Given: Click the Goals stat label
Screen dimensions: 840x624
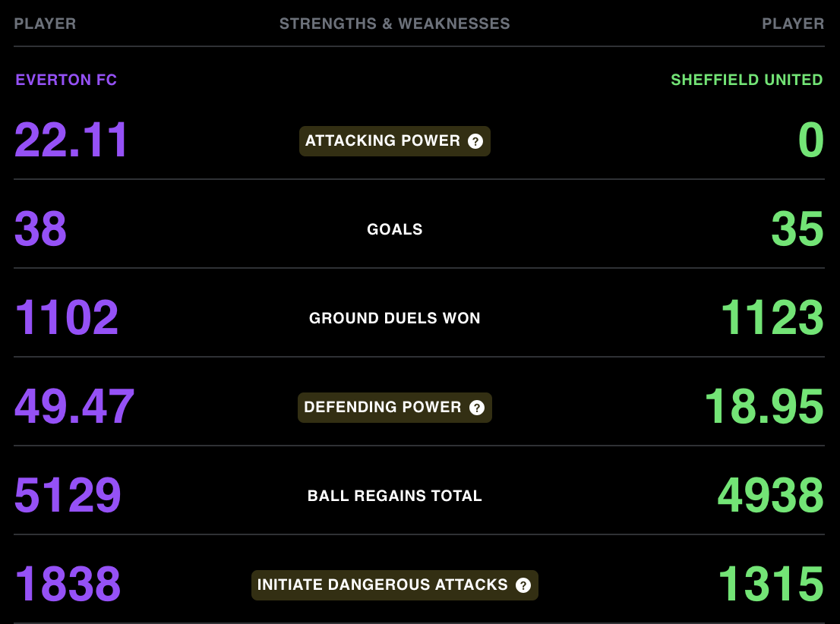Looking at the screenshot, I should (x=395, y=229).
